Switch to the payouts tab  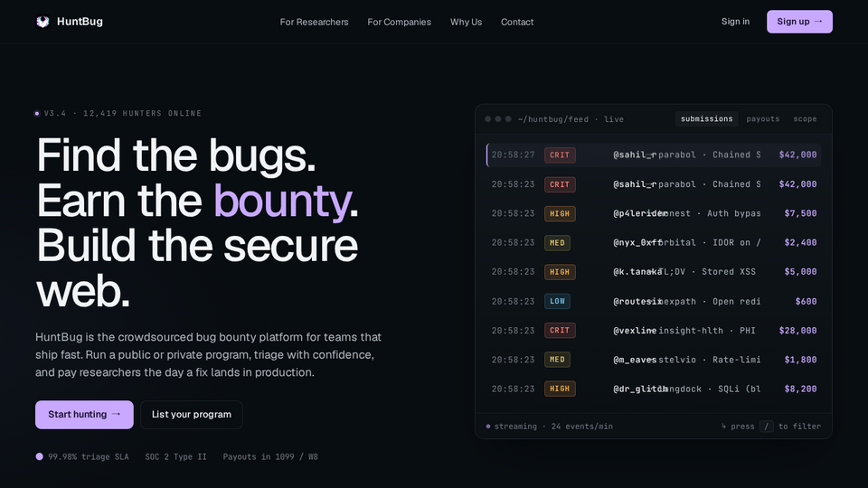(763, 119)
